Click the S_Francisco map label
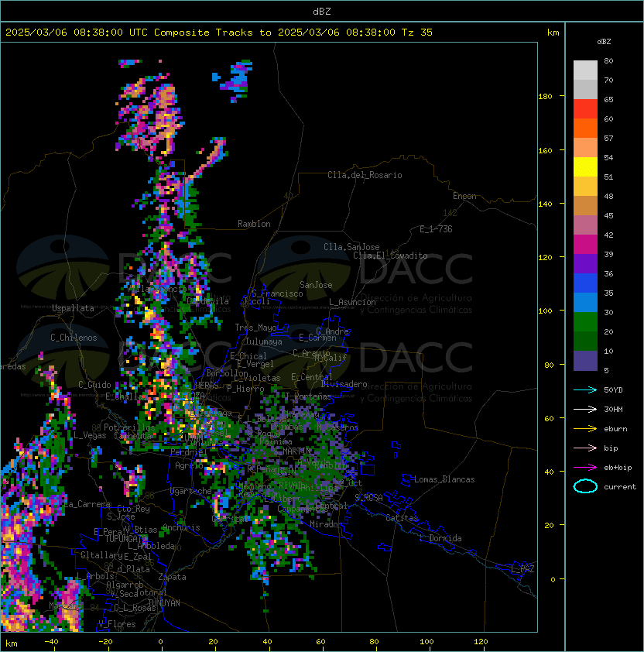 pyautogui.click(x=277, y=293)
